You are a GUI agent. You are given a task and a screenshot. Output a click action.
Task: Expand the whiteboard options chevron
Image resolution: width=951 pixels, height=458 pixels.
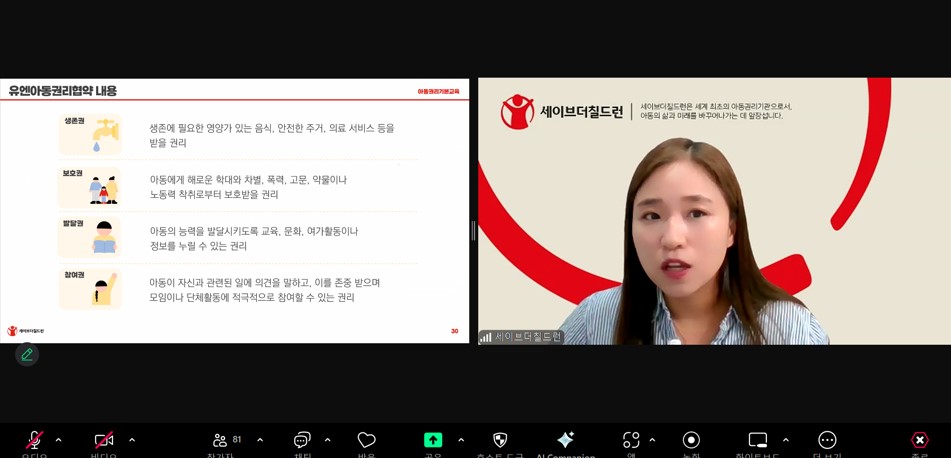(785, 440)
